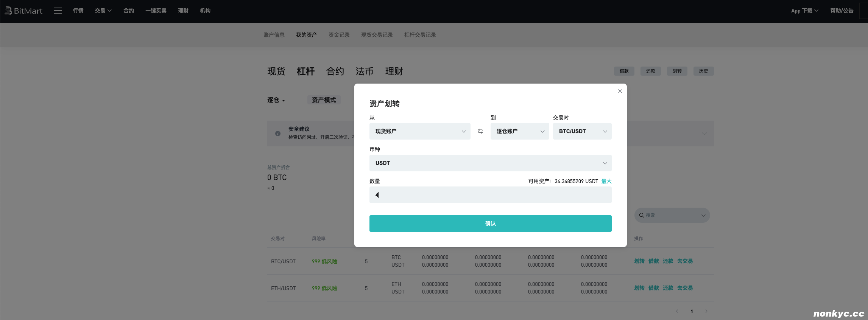Click 最大 to use max amount
Image resolution: width=868 pixels, height=320 pixels.
[606, 181]
